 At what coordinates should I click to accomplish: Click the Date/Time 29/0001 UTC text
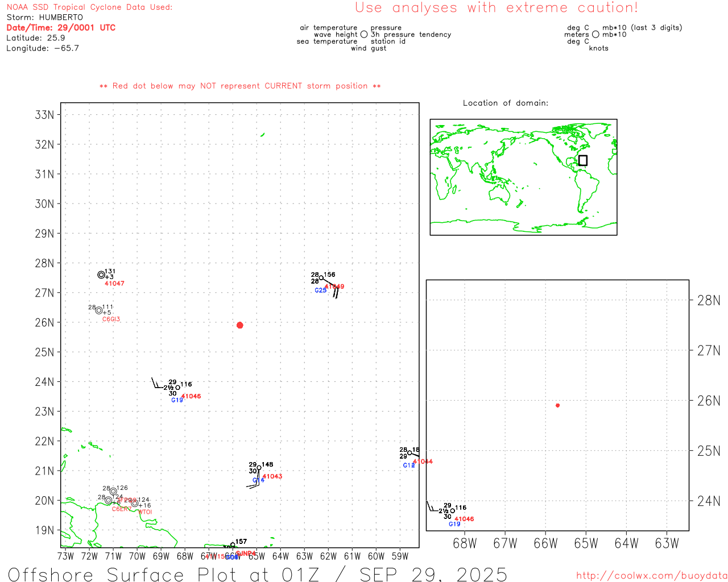click(61, 27)
